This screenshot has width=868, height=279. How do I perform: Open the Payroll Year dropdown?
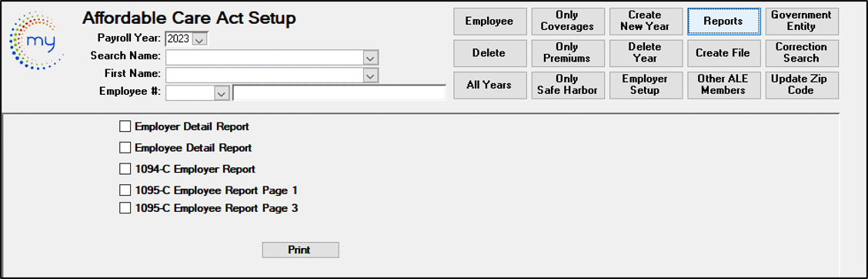point(200,39)
